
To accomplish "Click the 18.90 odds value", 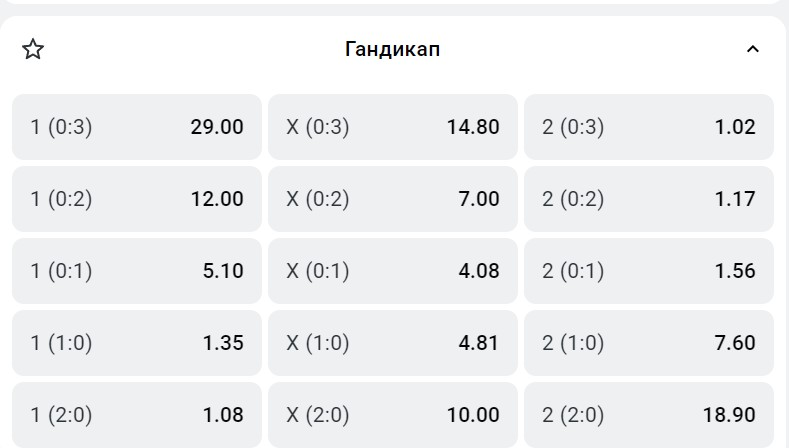I will 729,414.
